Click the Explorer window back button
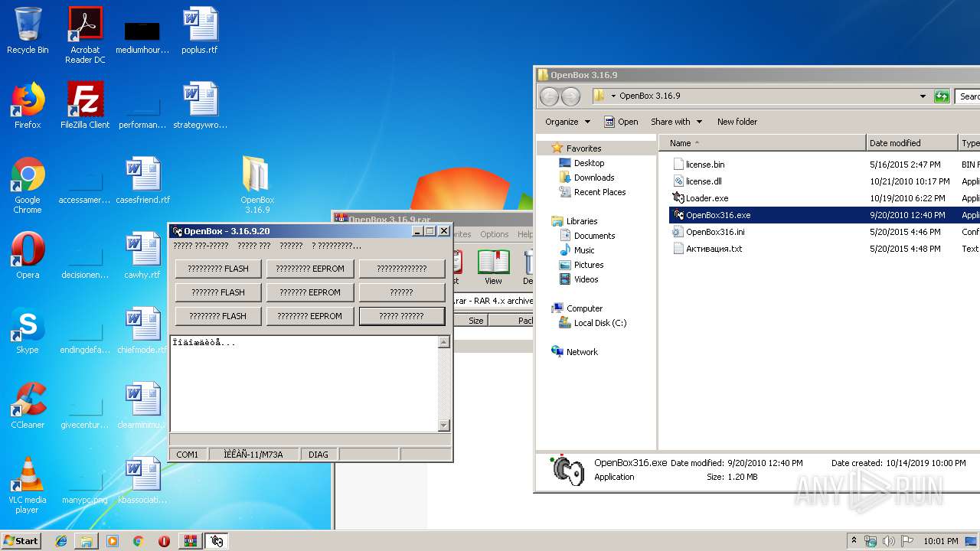The image size is (980, 551). click(549, 96)
